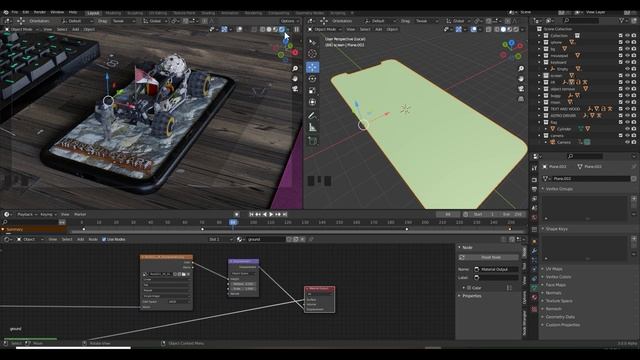
Task: Disable render camera icon for Camera object
Action: click(x=634, y=142)
